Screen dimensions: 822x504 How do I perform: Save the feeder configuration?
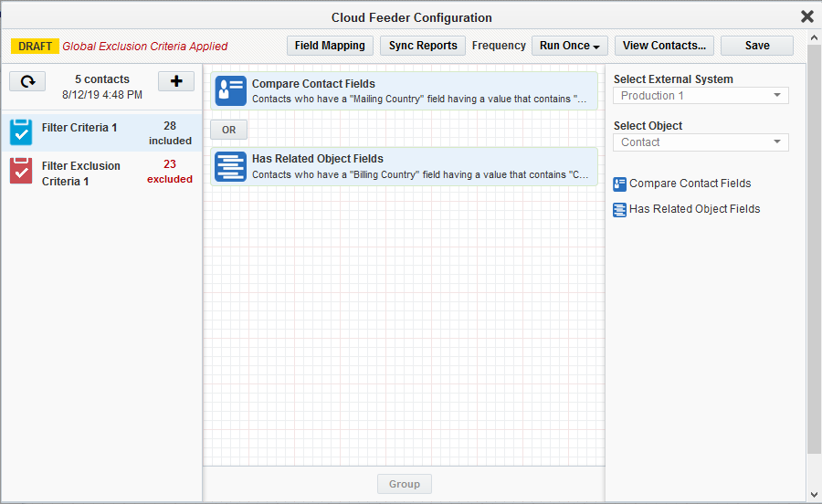point(757,46)
